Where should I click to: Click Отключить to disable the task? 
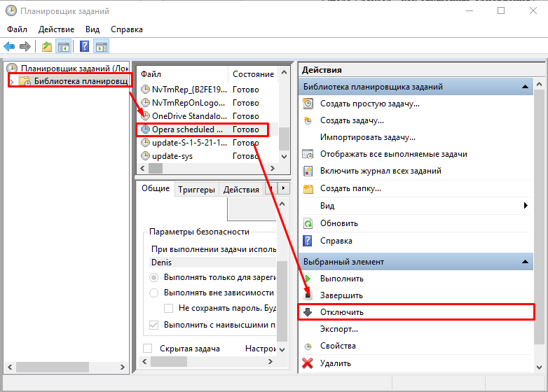[x=342, y=312]
